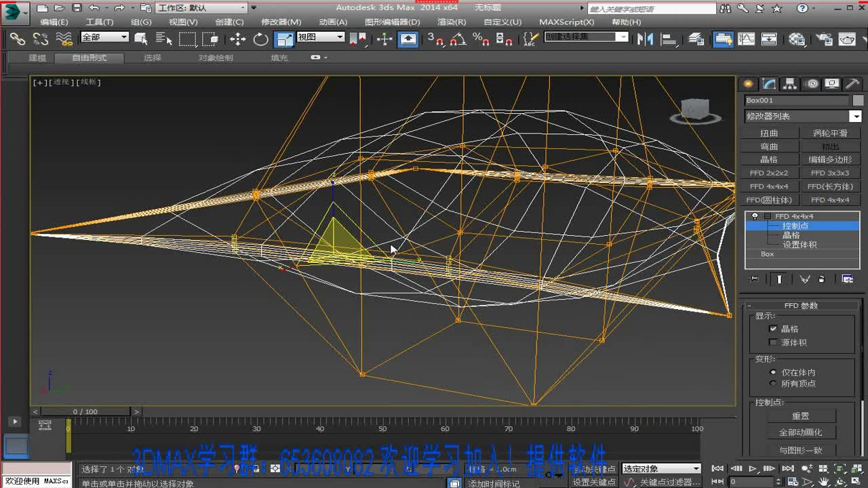Switch to the 建模 ribbon tab
Screen dimensions: 868x488
click(x=37, y=58)
